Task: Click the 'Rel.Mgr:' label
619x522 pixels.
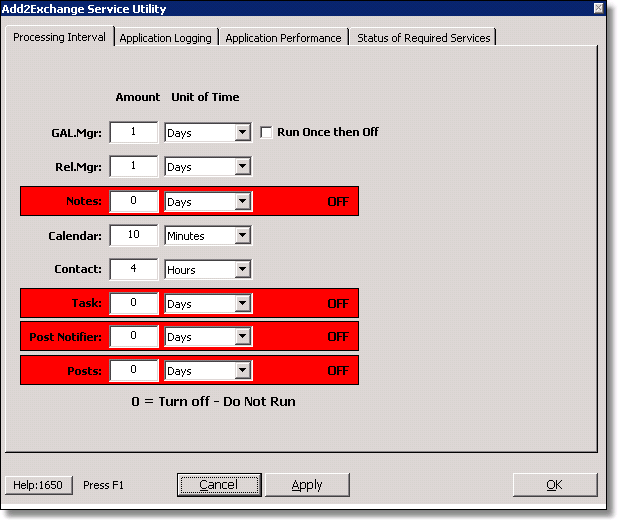Action: [79, 167]
